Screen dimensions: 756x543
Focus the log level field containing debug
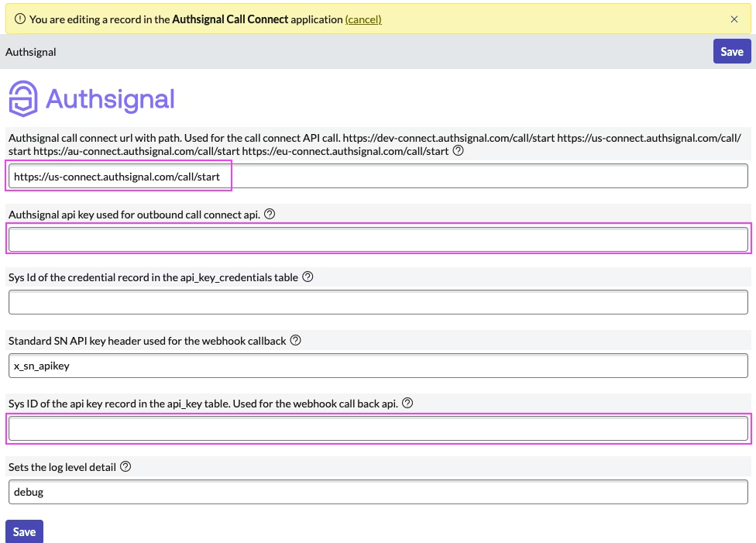[x=378, y=492]
